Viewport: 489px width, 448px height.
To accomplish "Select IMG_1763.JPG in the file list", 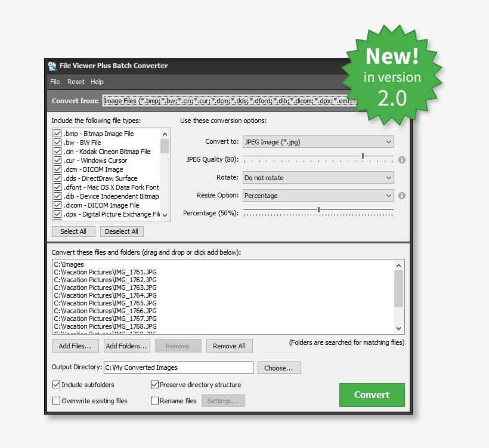I will [x=105, y=288].
